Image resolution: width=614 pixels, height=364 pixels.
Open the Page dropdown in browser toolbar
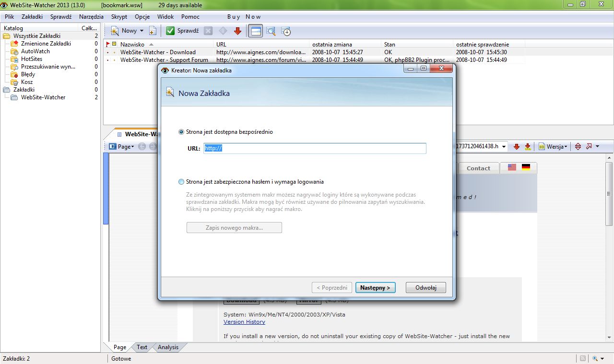point(122,147)
